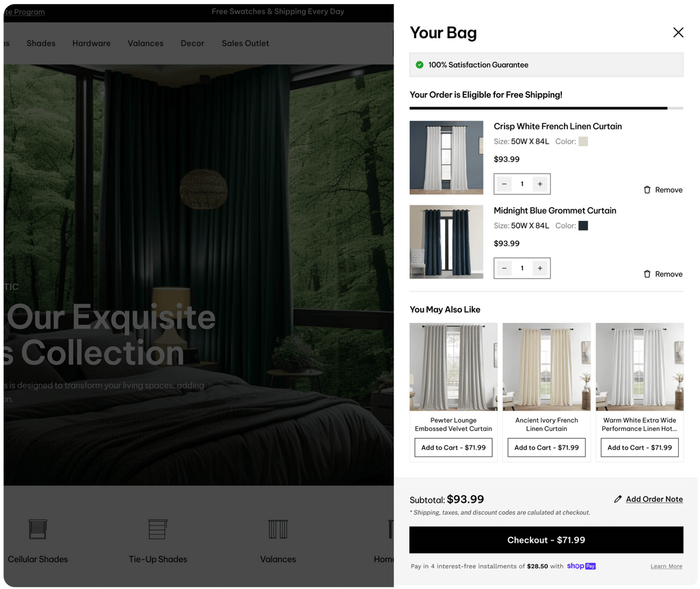Screen dimensions: 700x589
Task: Close the Your Bag panel
Action: [677, 32]
